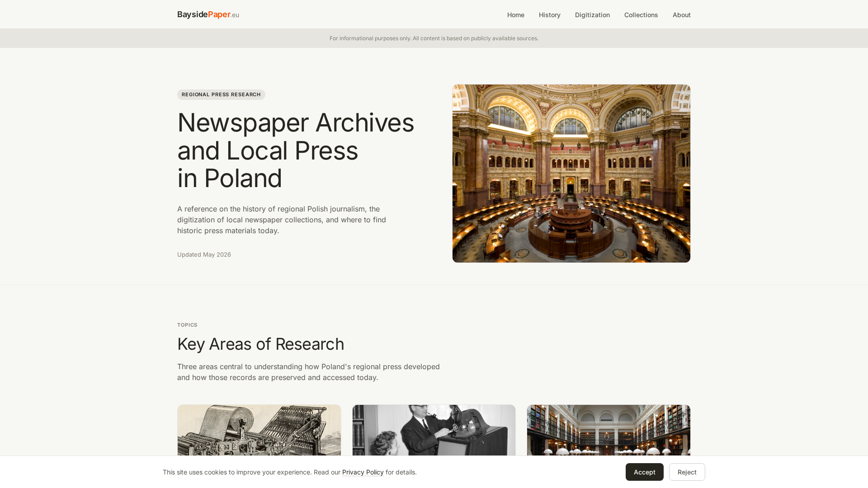Open the About page from navigation

[681, 15]
